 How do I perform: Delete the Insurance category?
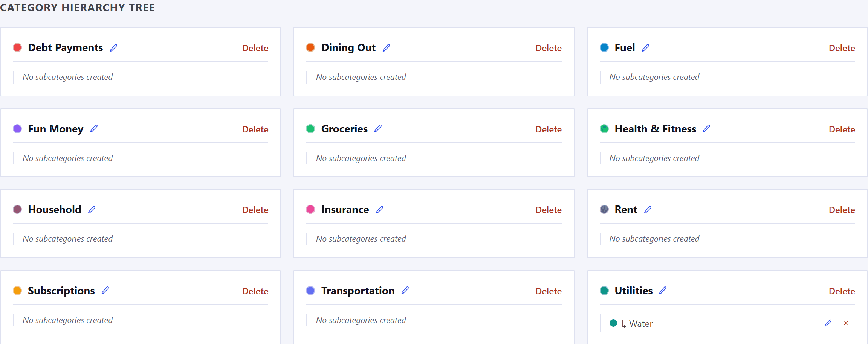[x=549, y=210]
